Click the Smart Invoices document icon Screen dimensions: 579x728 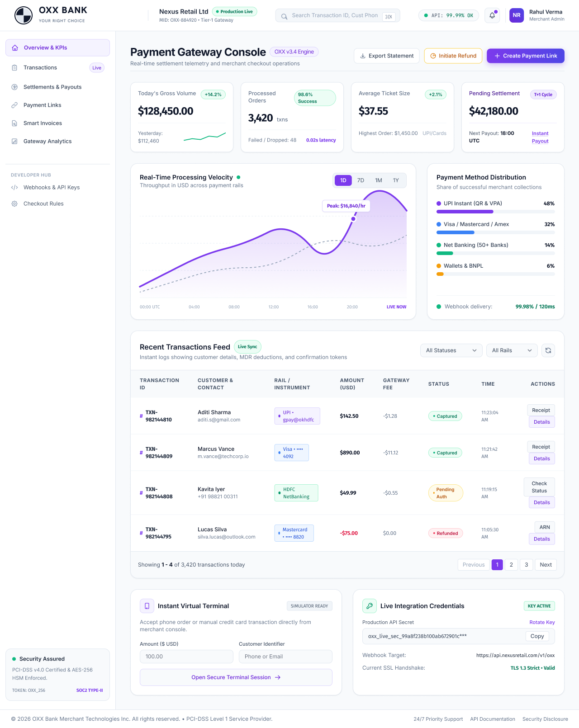tap(14, 123)
